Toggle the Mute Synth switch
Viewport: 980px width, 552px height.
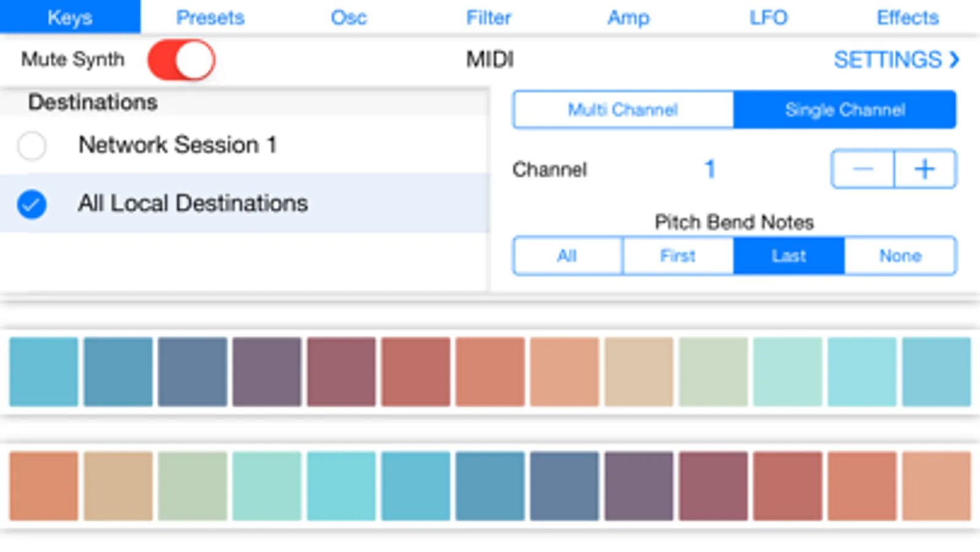tap(181, 60)
